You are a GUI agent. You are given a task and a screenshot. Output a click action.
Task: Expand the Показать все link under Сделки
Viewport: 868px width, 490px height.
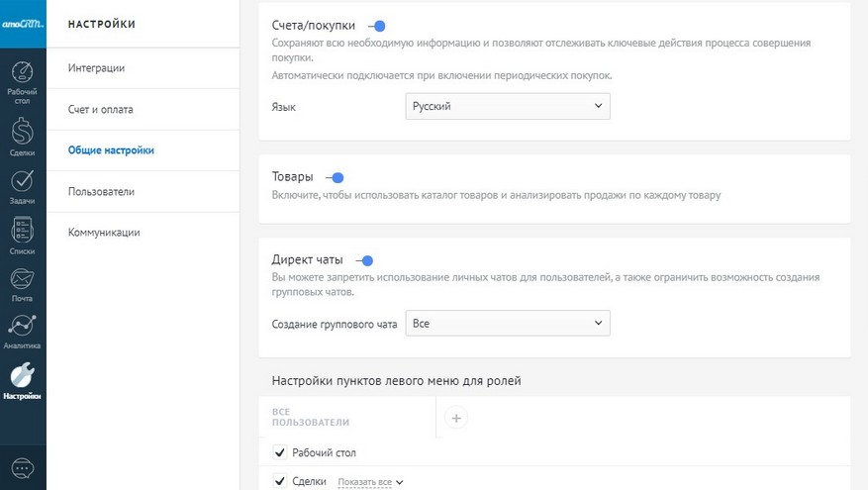pyautogui.click(x=370, y=482)
